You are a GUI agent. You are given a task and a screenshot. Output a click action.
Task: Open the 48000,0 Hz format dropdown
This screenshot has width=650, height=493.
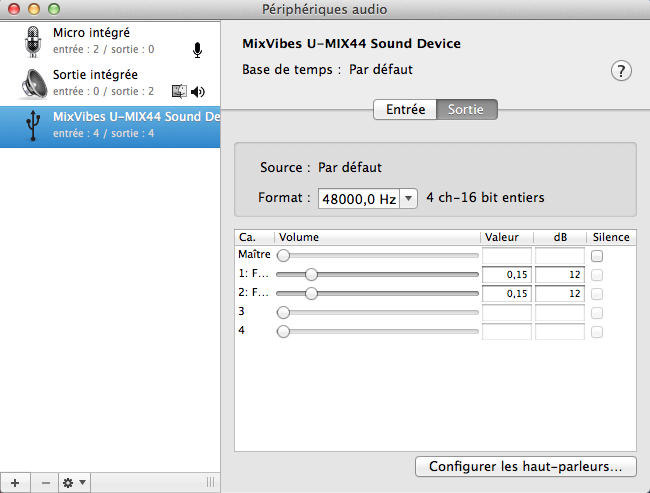point(367,199)
